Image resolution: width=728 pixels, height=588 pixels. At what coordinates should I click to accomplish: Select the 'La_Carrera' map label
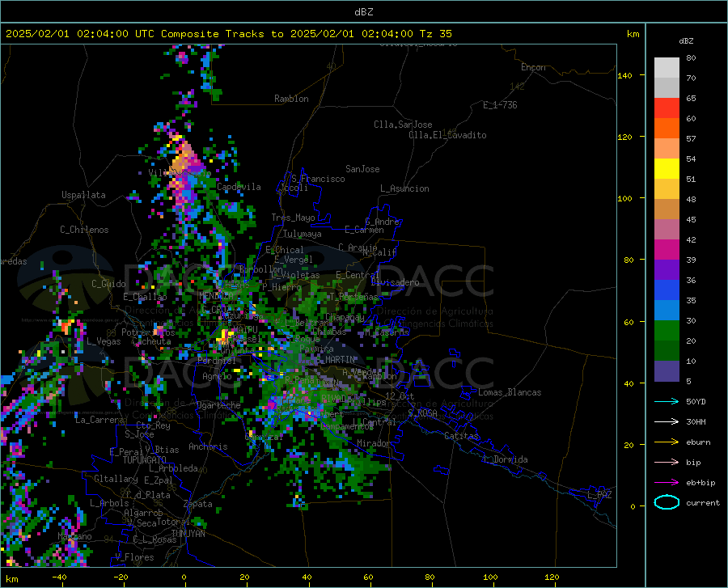[x=99, y=420]
